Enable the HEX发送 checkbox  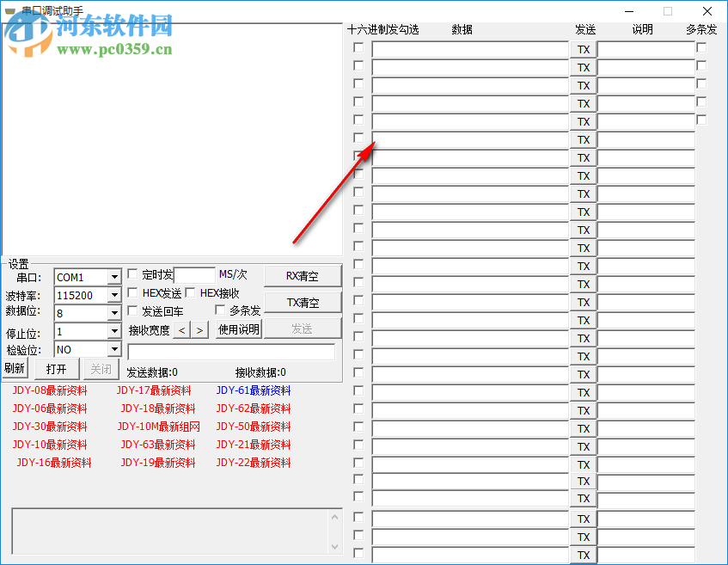(132, 292)
